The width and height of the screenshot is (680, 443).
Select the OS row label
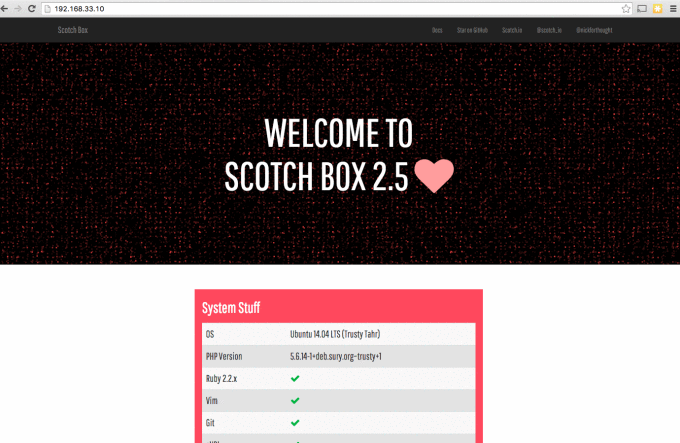210,334
